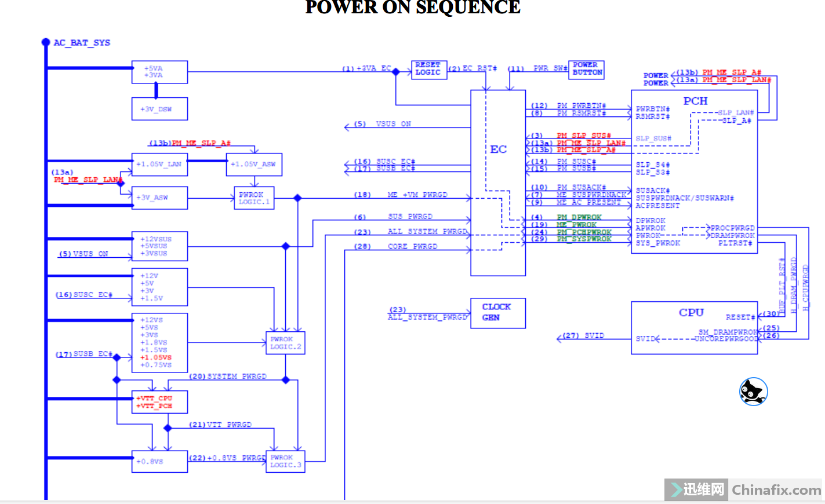Click the (7) ME_SUSPWRDNACK signal
The width and height of the screenshot is (825, 504).
[579, 195]
